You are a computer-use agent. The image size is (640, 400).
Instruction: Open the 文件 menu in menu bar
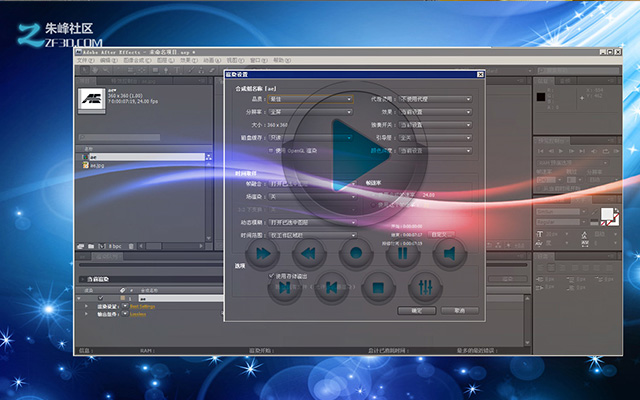(x=85, y=60)
